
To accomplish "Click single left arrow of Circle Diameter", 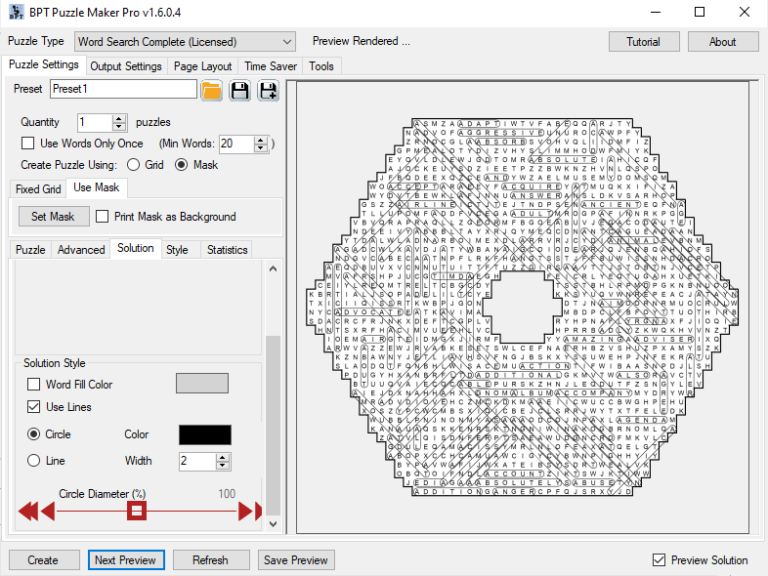I will tap(46, 512).
